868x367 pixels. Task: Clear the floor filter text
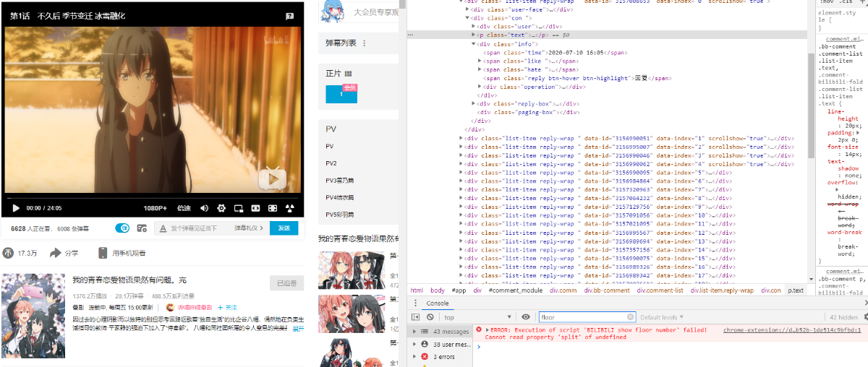tap(630, 317)
